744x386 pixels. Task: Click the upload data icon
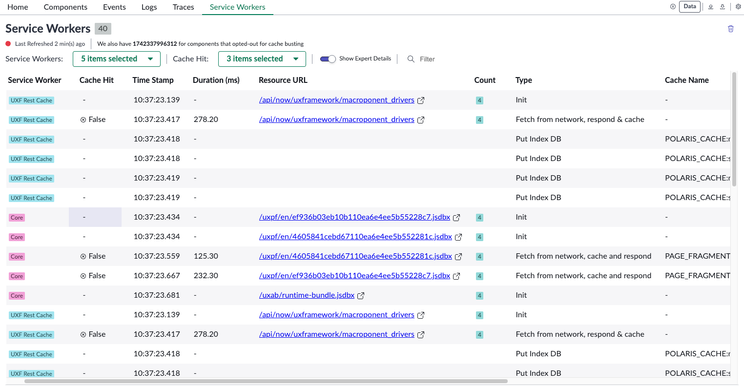[x=722, y=7]
